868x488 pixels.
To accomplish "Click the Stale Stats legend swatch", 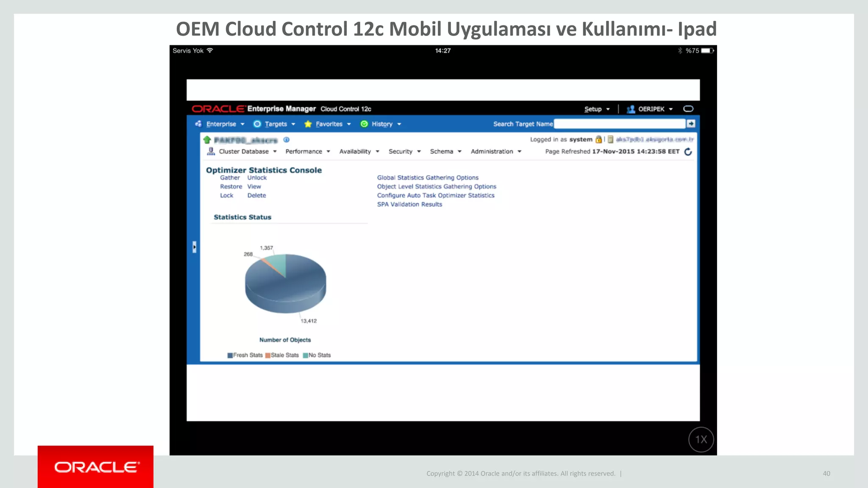I will [267, 355].
